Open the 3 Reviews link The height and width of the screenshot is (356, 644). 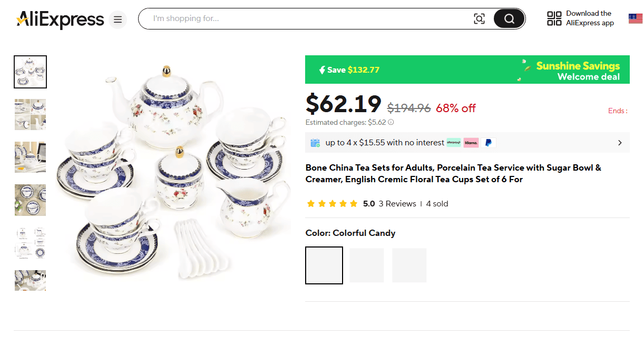[x=397, y=204]
